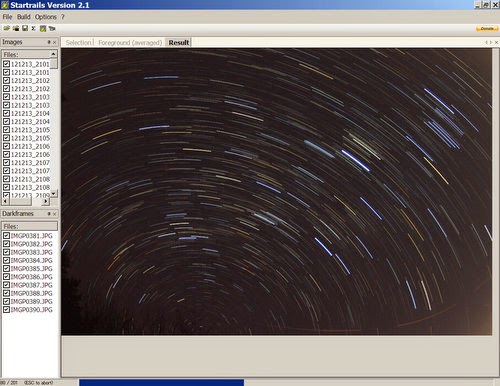Click the ESC to abort status text
The width and height of the screenshot is (500, 386).
click(38, 383)
